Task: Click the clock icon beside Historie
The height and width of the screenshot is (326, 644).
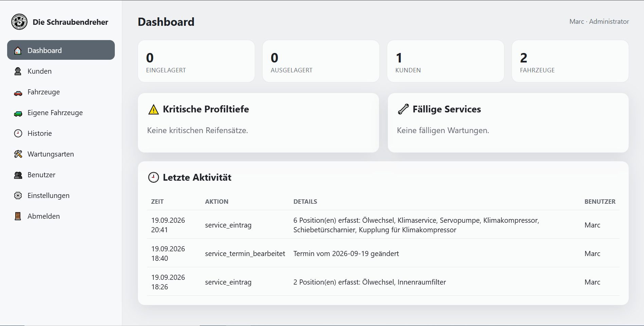Action: click(18, 133)
